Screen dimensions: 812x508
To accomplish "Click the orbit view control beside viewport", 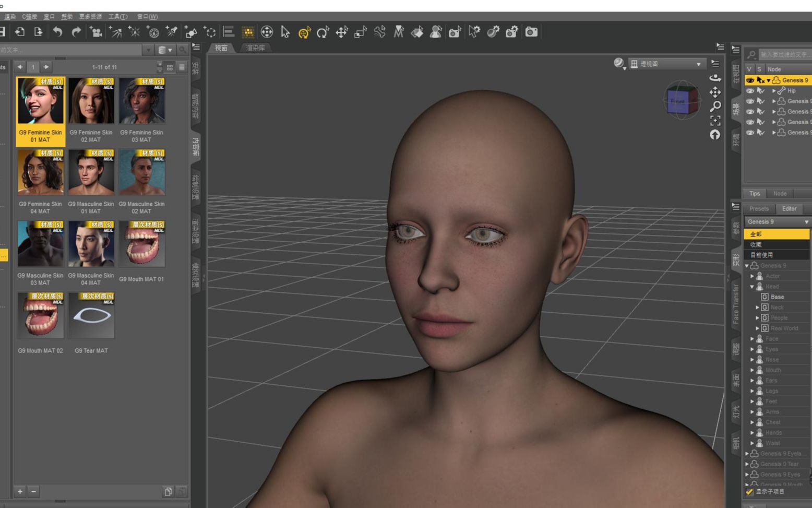I will click(715, 78).
